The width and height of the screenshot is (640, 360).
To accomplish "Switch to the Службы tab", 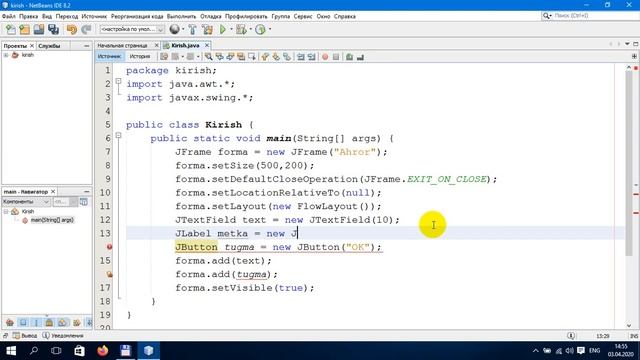I will click(49, 46).
